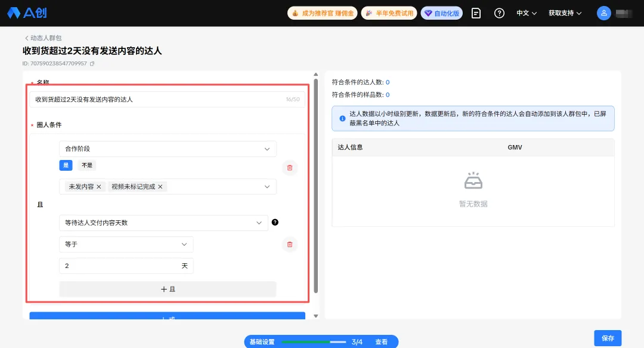Click the info icon in the notice banner
644x348 pixels.
click(x=342, y=118)
